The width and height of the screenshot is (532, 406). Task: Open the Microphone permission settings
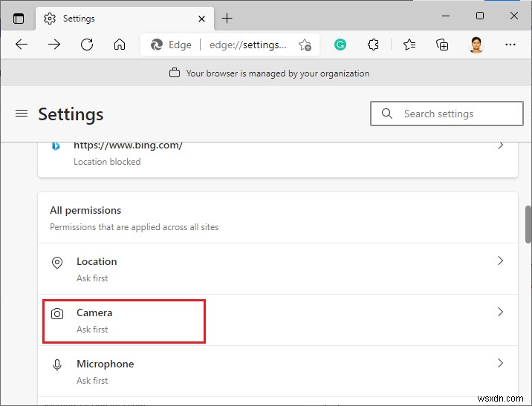tap(277, 371)
